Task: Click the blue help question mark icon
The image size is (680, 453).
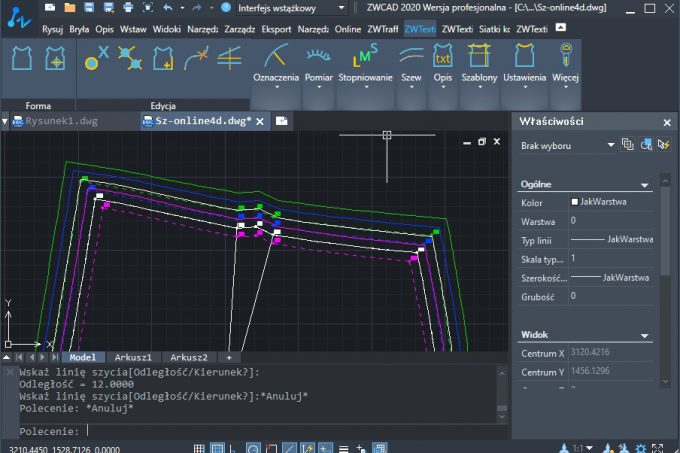Action: click(226, 7)
